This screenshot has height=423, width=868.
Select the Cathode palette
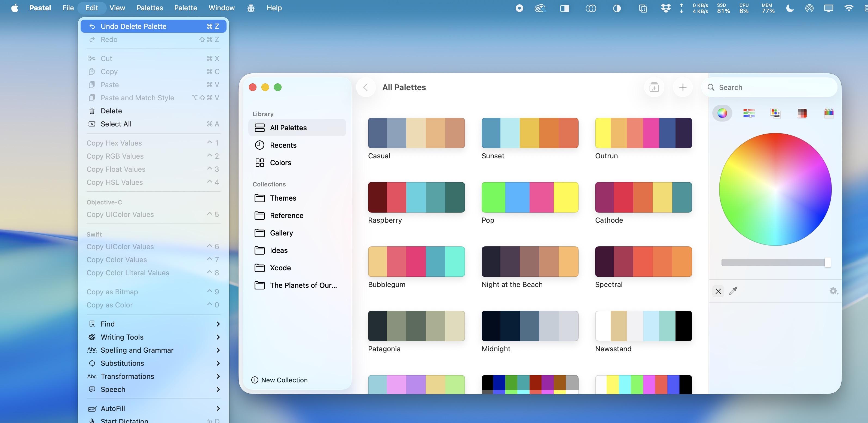click(643, 197)
